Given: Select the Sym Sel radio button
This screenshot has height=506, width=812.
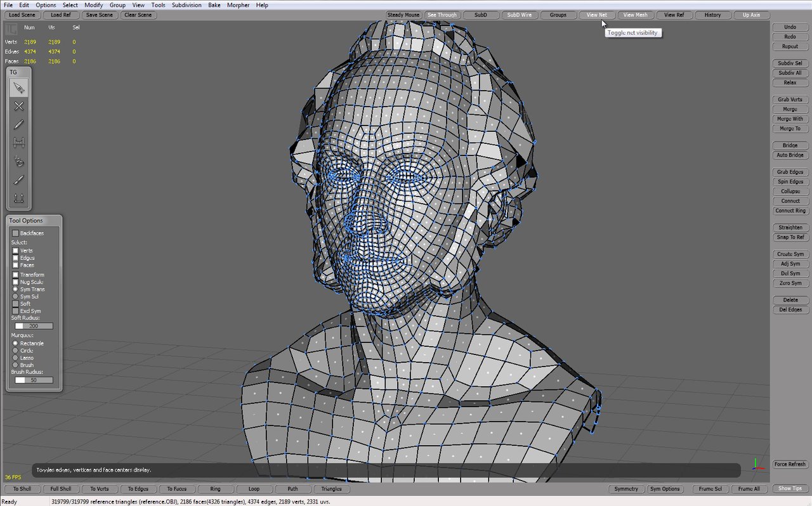Looking at the screenshot, I should [x=16, y=296].
